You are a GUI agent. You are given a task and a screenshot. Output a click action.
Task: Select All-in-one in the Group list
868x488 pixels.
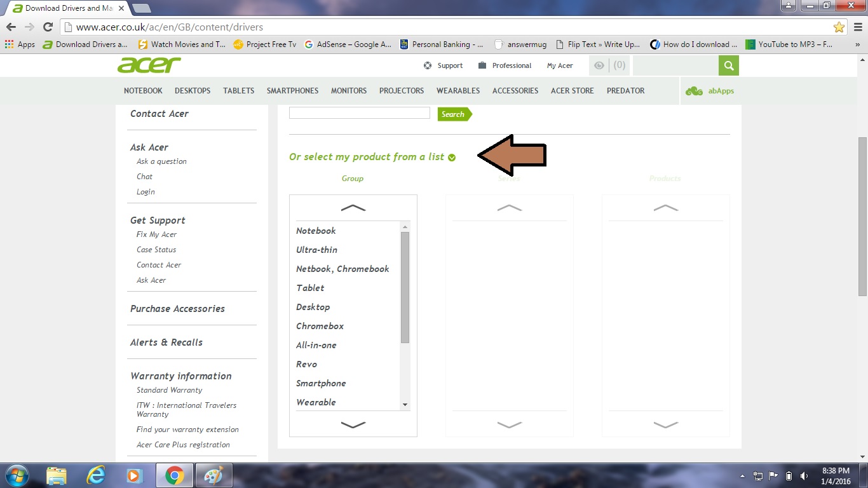coord(316,345)
